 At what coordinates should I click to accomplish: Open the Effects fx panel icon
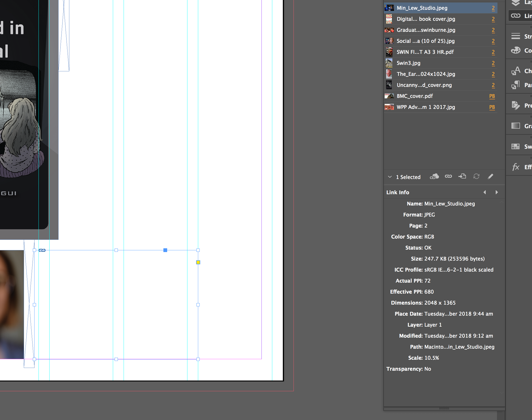click(x=516, y=167)
